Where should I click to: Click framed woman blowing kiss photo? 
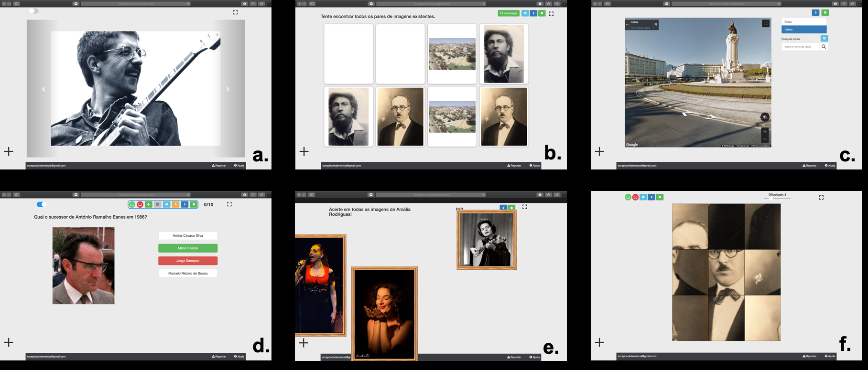point(384,313)
